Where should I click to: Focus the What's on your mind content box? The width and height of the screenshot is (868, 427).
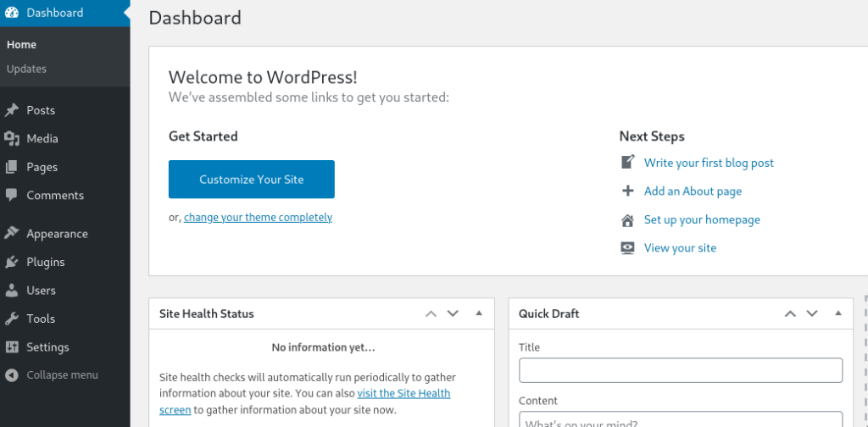(x=681, y=419)
